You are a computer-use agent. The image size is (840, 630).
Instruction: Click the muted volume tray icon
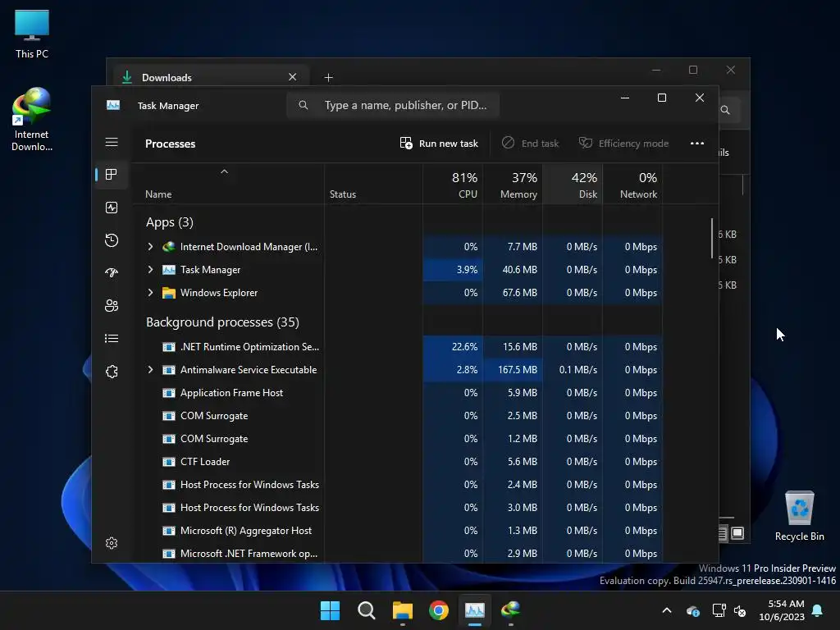pos(741,610)
